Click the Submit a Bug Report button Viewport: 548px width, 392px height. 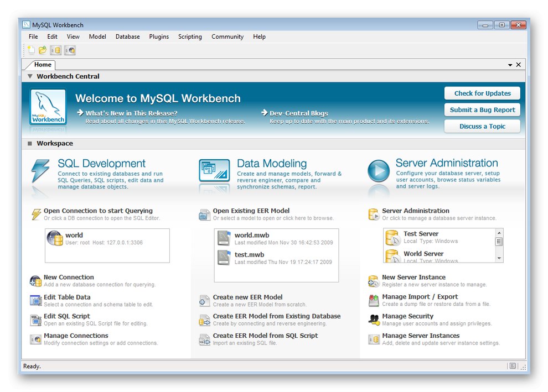click(x=482, y=110)
